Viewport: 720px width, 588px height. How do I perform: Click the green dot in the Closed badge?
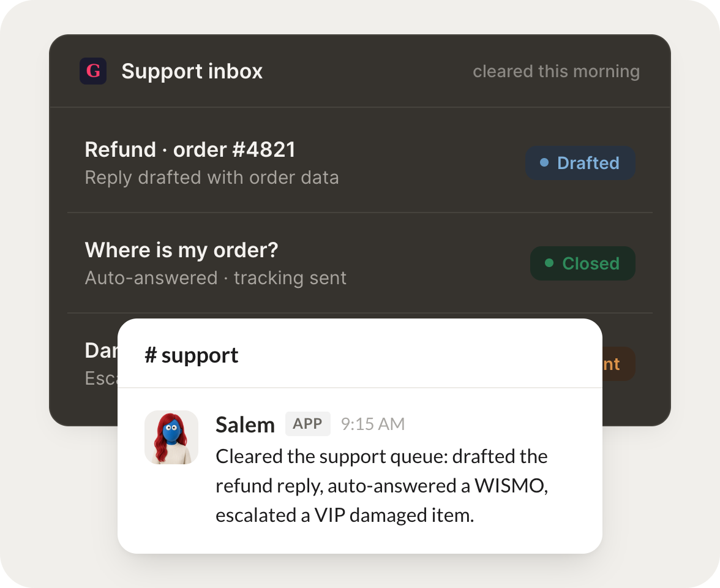[549, 263]
